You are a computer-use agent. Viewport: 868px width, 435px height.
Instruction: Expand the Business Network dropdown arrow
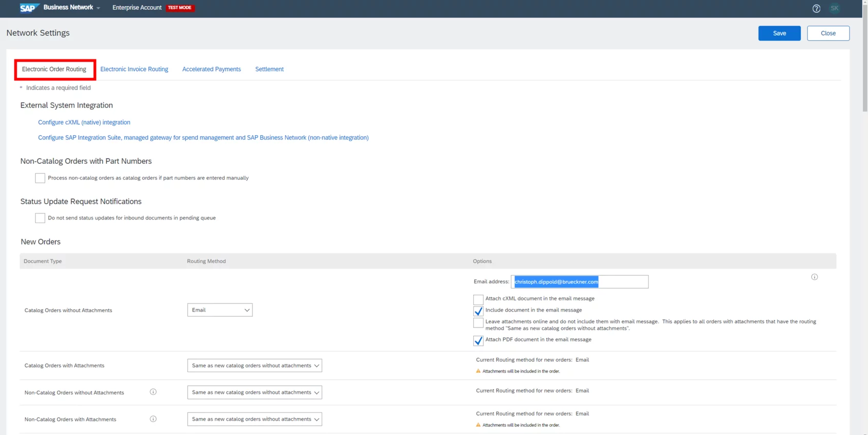point(98,8)
